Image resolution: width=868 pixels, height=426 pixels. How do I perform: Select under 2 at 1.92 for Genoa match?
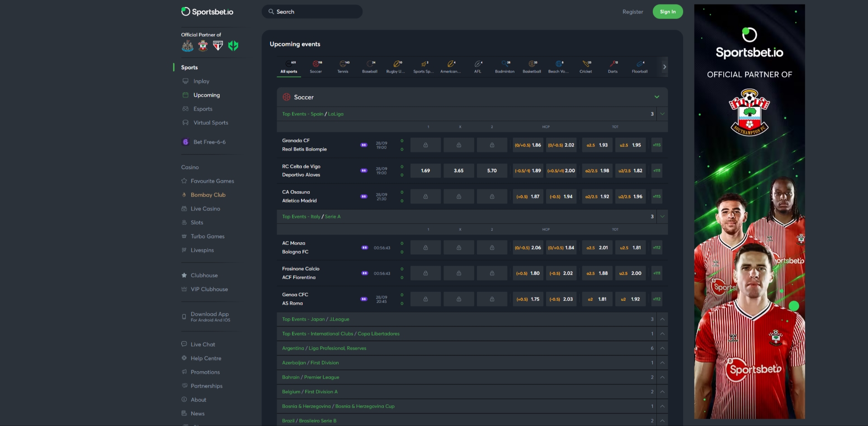click(x=631, y=299)
